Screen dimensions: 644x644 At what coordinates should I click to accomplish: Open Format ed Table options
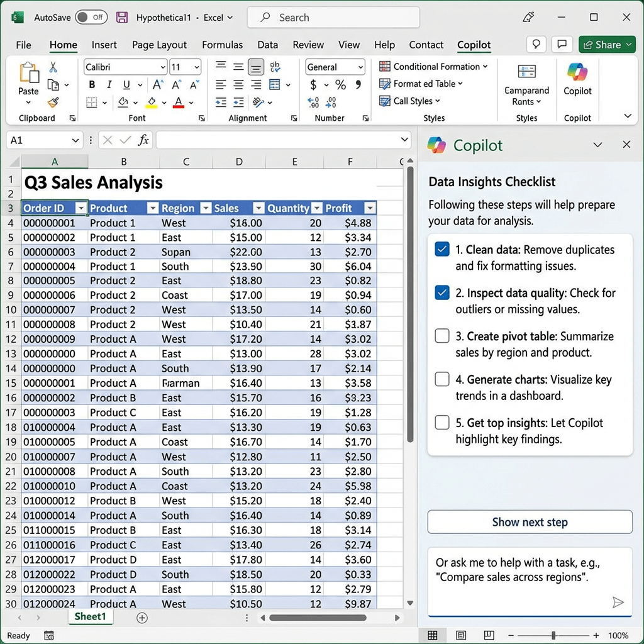pyautogui.click(x=421, y=84)
